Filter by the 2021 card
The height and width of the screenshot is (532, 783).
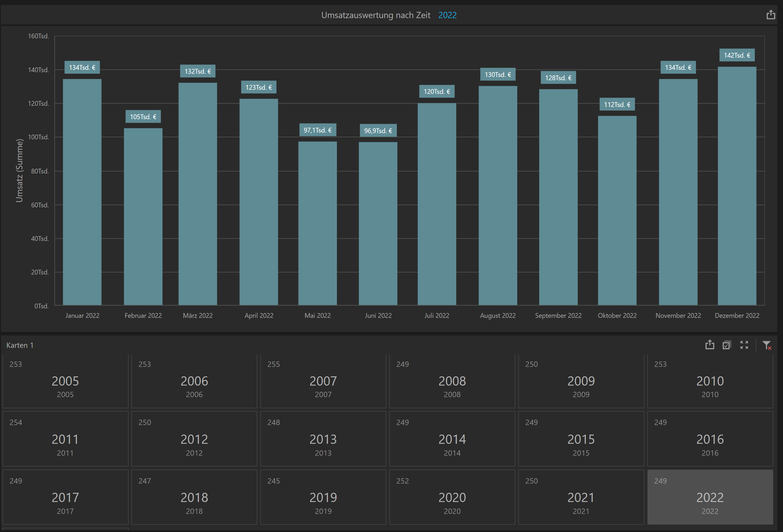click(581, 497)
